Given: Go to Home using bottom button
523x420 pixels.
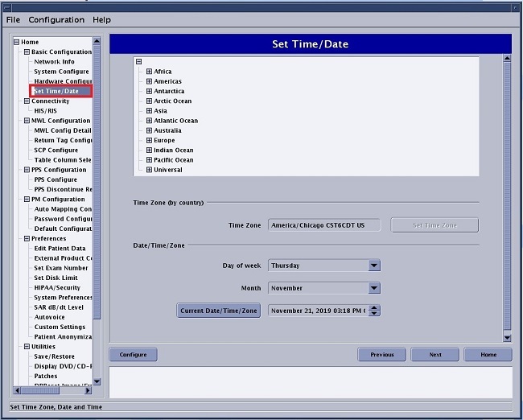Looking at the screenshot, I should click(x=488, y=355).
